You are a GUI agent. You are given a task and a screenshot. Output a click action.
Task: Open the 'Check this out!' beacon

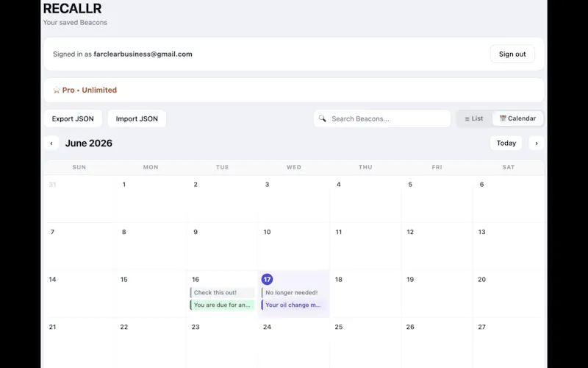click(x=222, y=292)
